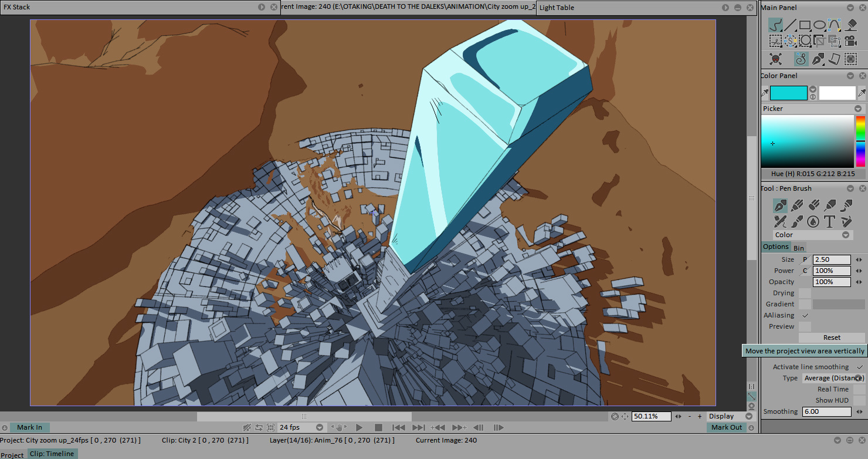Select the freehand line tool in Main Panel
This screenshot has height=459, width=868.
click(x=775, y=25)
